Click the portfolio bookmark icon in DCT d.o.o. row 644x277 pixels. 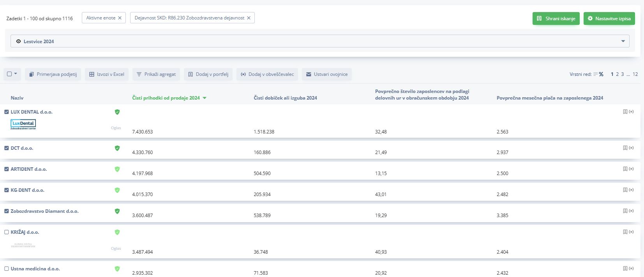click(x=625, y=148)
